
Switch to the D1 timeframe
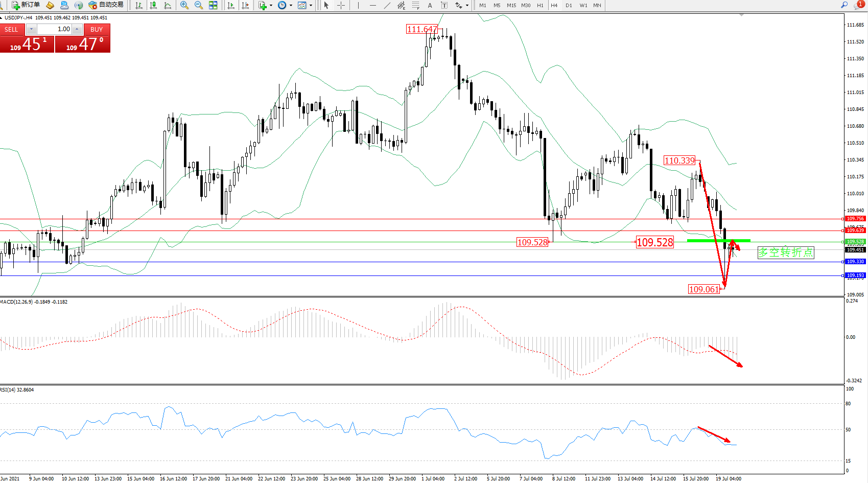[x=569, y=5]
